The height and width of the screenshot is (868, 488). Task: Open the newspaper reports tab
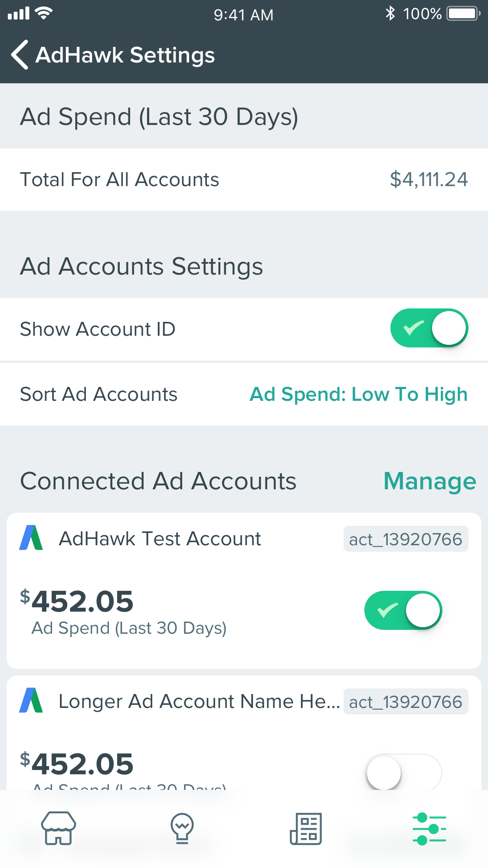click(306, 829)
